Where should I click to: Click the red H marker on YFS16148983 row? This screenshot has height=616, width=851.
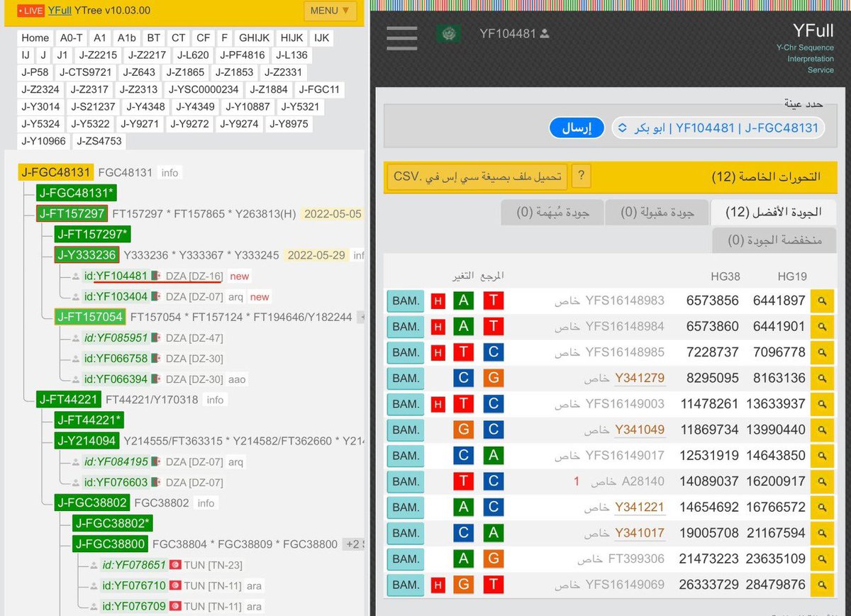(x=438, y=301)
